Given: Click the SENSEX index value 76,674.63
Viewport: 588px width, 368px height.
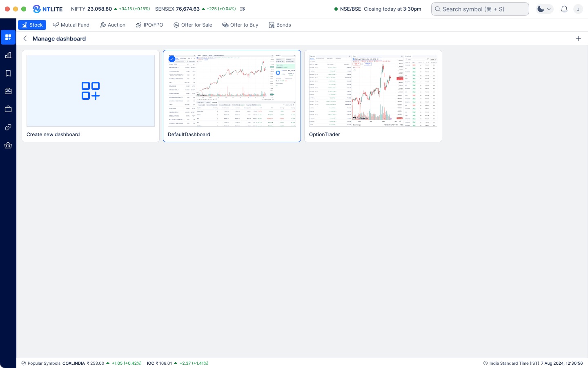Looking at the screenshot, I should coord(188,9).
